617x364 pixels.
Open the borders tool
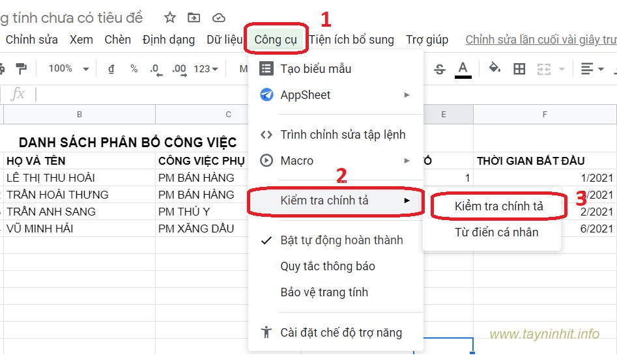click(519, 69)
